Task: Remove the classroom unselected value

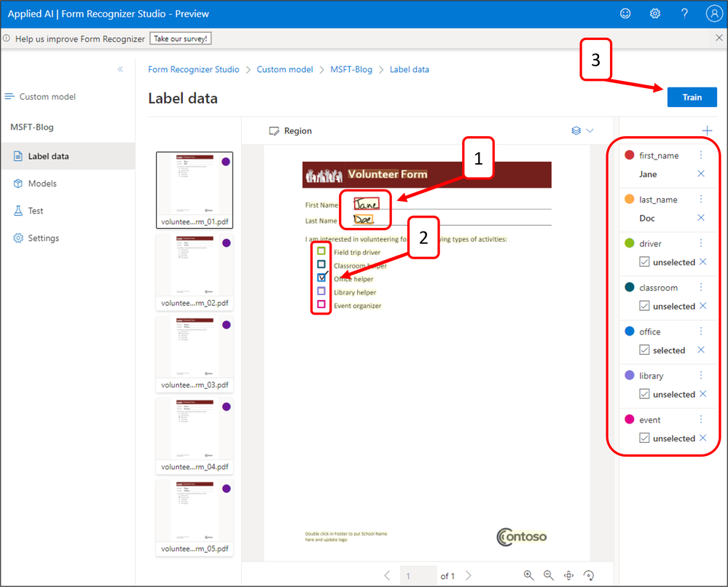Action: point(703,306)
